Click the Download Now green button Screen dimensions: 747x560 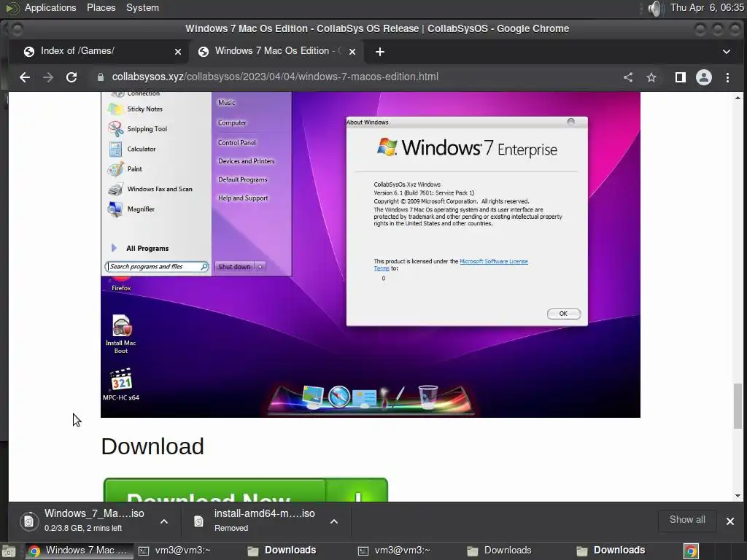245,490
